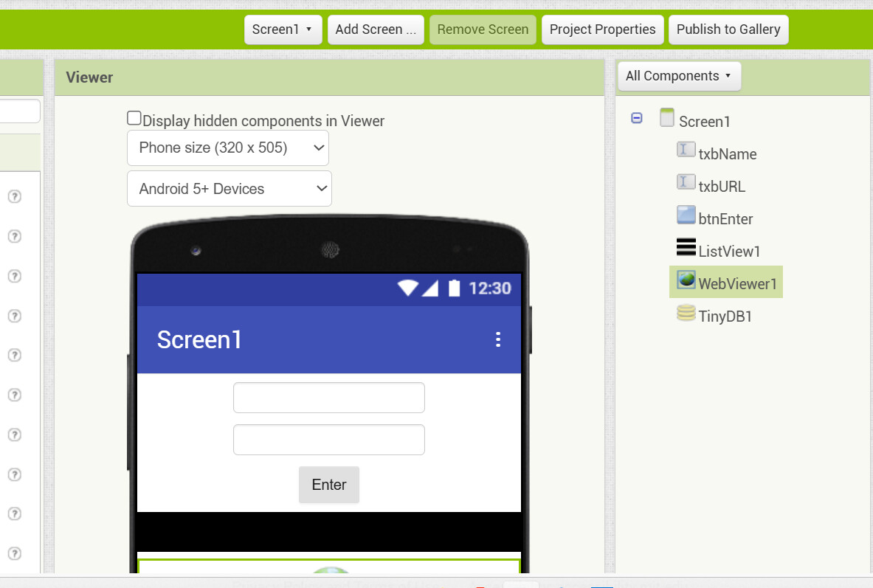Viewport: 873px width, 588px height.
Task: Open the three-dot overflow menu on the phone preview
Action: [498, 339]
